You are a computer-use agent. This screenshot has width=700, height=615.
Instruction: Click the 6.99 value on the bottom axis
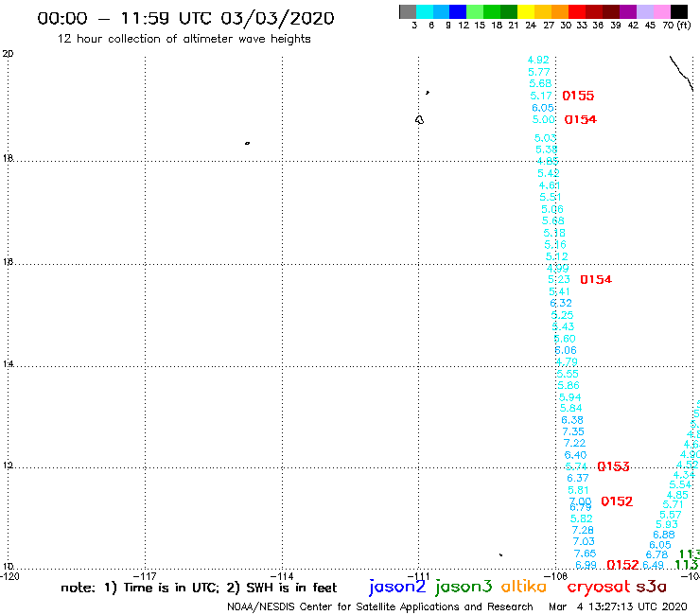coord(586,565)
